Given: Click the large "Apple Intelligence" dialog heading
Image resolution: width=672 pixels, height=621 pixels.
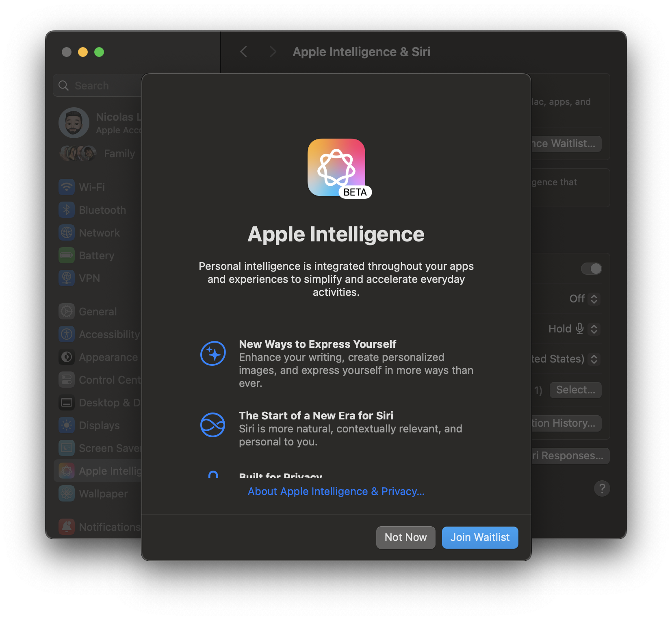Looking at the screenshot, I should [x=336, y=235].
